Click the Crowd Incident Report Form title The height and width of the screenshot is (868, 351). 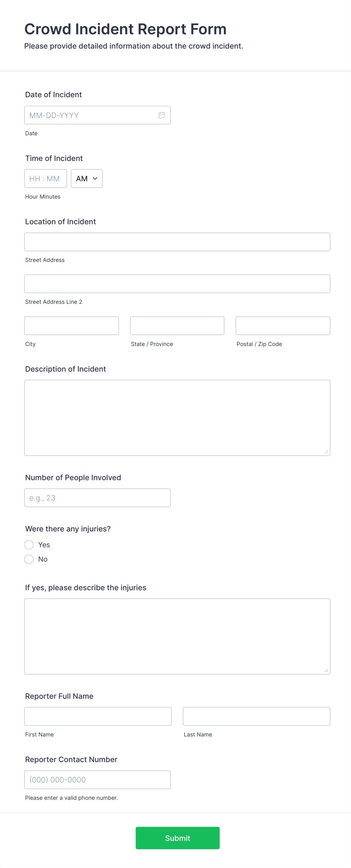pyautogui.click(x=126, y=29)
